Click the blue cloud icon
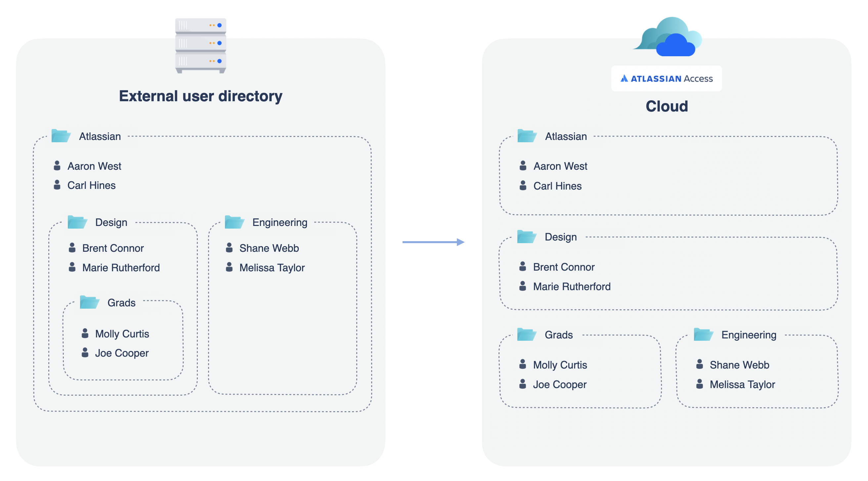The width and height of the screenshot is (868, 481). (x=668, y=37)
